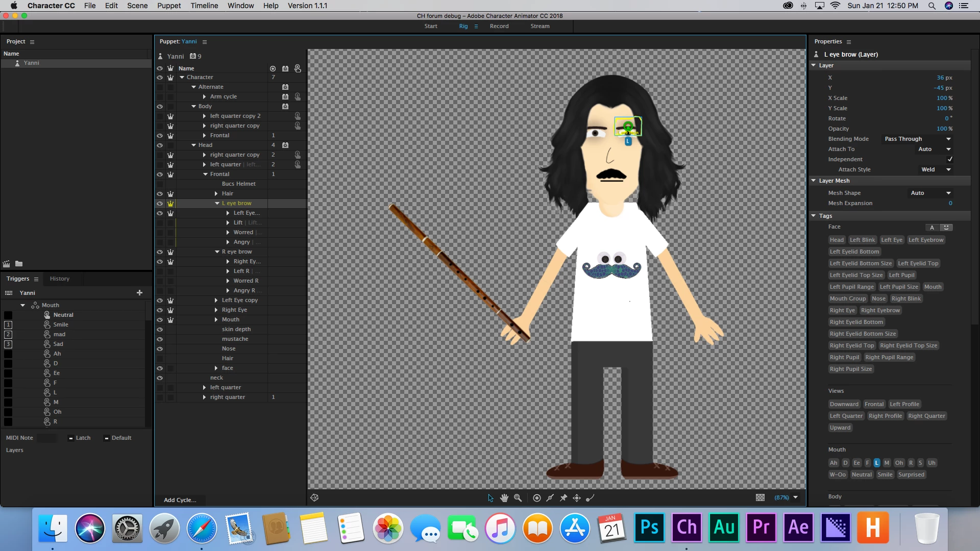Screen dimensions: 980x551
Task: Expand the Hair group
Action: pos(216,194)
